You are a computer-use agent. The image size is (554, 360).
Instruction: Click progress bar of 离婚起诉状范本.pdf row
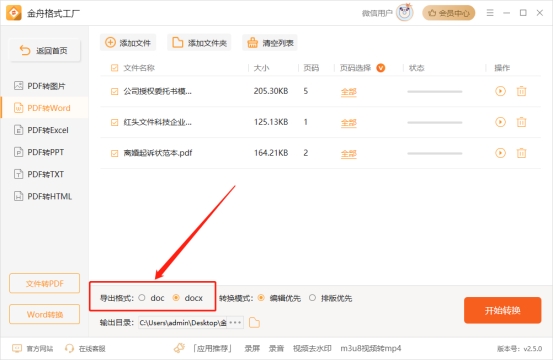pos(435,153)
